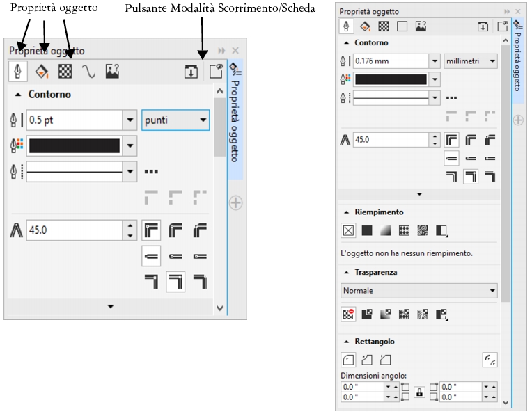Enable relative corner scaling button in Rettangolo
The image size is (532, 414).
pyautogui.click(x=490, y=360)
